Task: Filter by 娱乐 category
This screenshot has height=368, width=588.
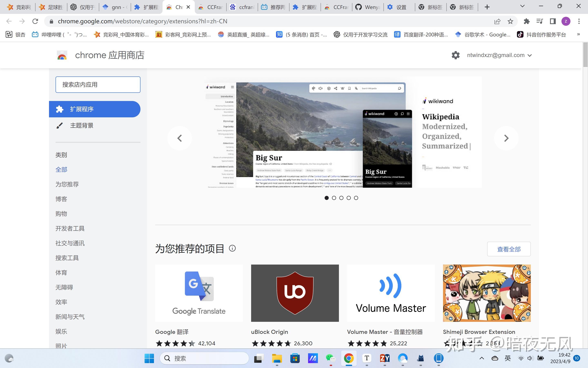Action: click(61, 331)
